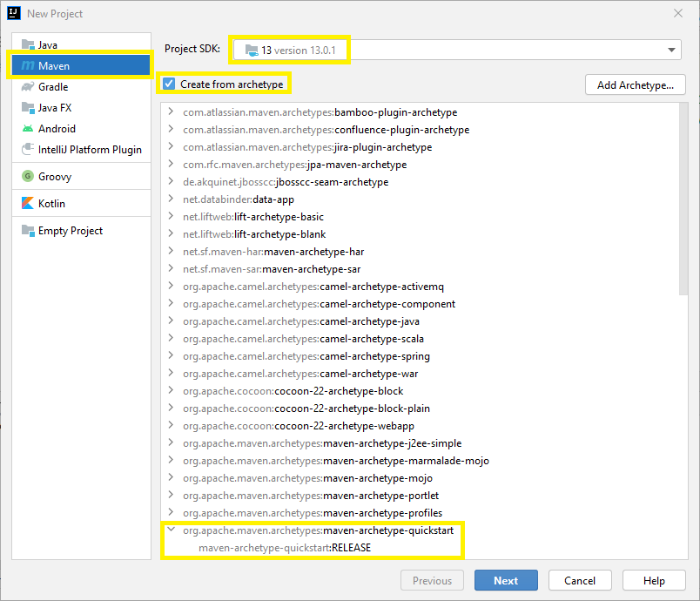Select Empty Project type
The width and height of the screenshot is (700, 601).
[81, 231]
